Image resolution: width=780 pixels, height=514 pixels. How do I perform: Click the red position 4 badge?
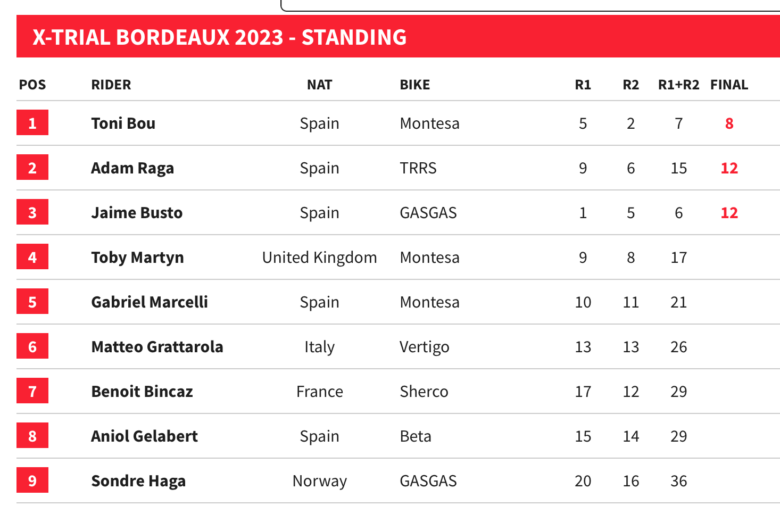click(32, 257)
